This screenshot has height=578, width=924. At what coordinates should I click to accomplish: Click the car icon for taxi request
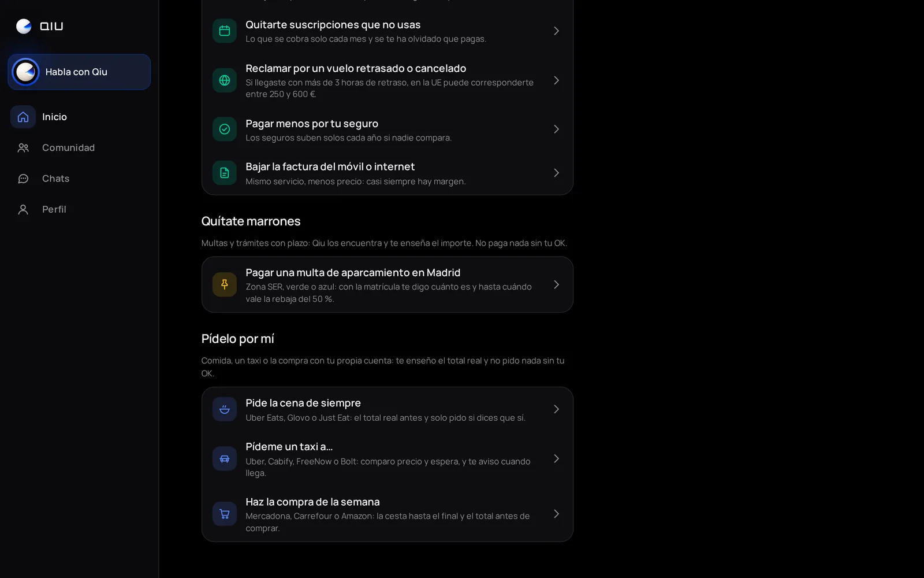(225, 459)
